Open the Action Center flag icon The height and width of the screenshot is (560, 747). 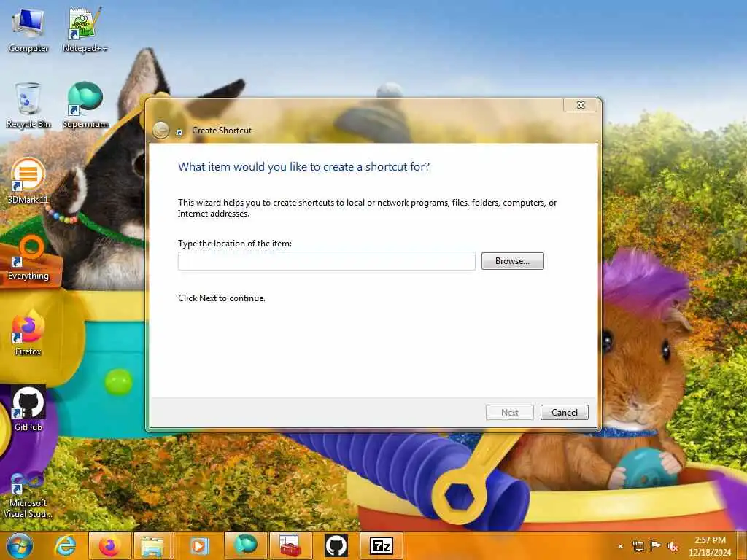pos(656,546)
